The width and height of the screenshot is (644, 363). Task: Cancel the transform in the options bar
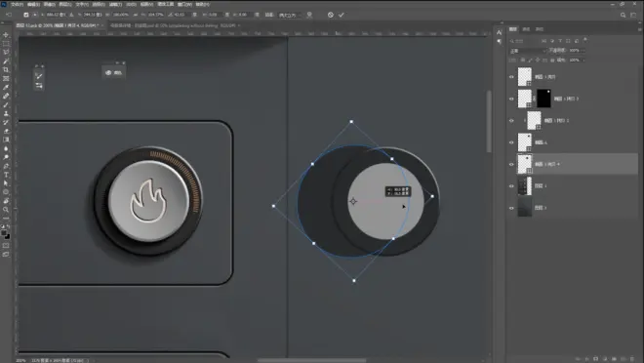[x=331, y=15]
